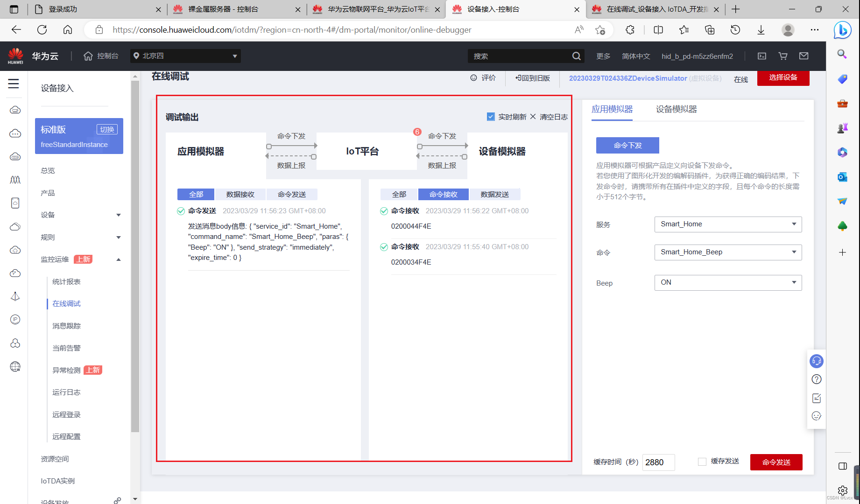Open browser favorites star list icon
Screen dimensions: 860x504
684,30
